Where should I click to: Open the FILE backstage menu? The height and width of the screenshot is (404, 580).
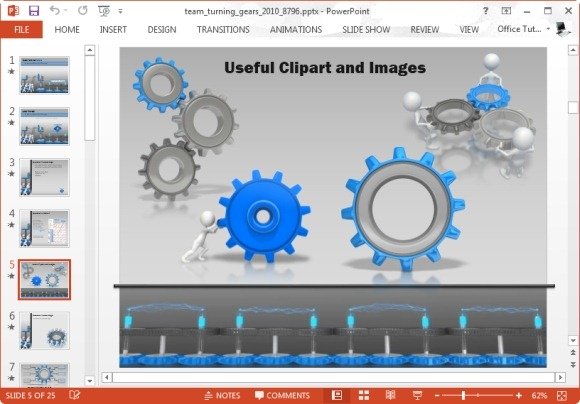tap(21, 30)
